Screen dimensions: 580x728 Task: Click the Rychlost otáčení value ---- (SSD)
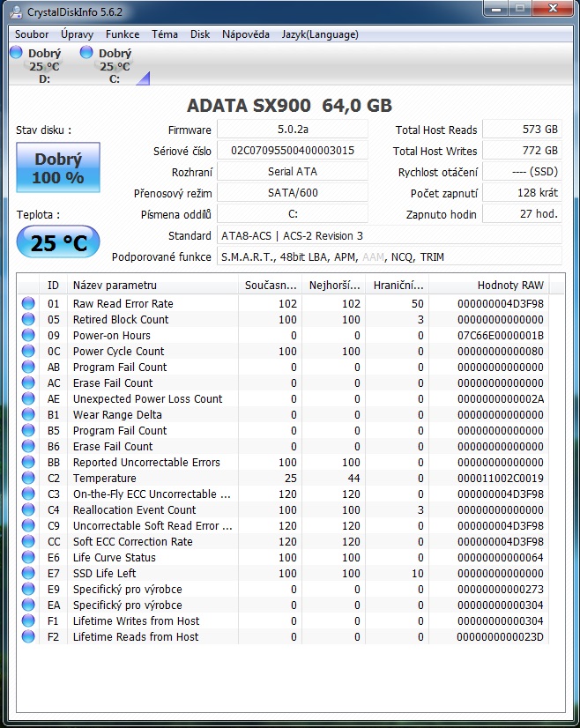tap(522, 172)
